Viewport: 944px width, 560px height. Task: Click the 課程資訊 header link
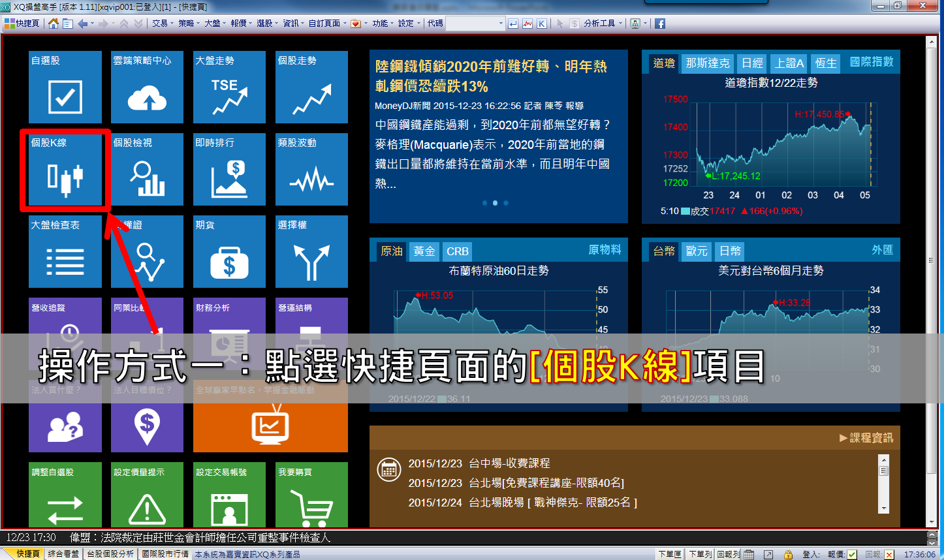(866, 438)
